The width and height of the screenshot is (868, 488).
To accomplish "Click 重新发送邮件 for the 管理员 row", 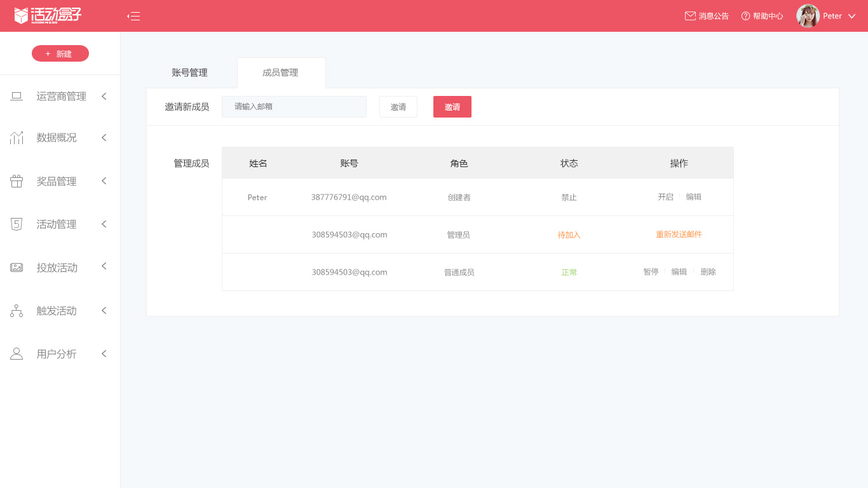I will [x=679, y=234].
